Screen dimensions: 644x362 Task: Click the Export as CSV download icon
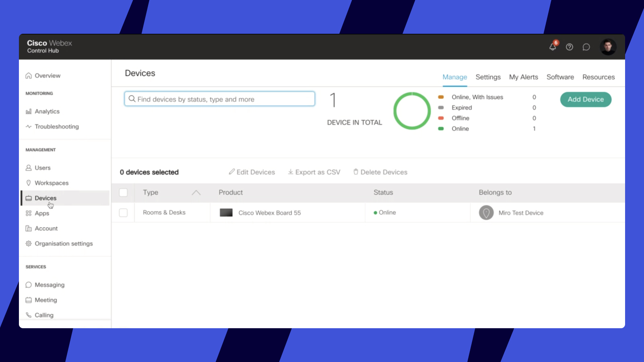pyautogui.click(x=291, y=172)
